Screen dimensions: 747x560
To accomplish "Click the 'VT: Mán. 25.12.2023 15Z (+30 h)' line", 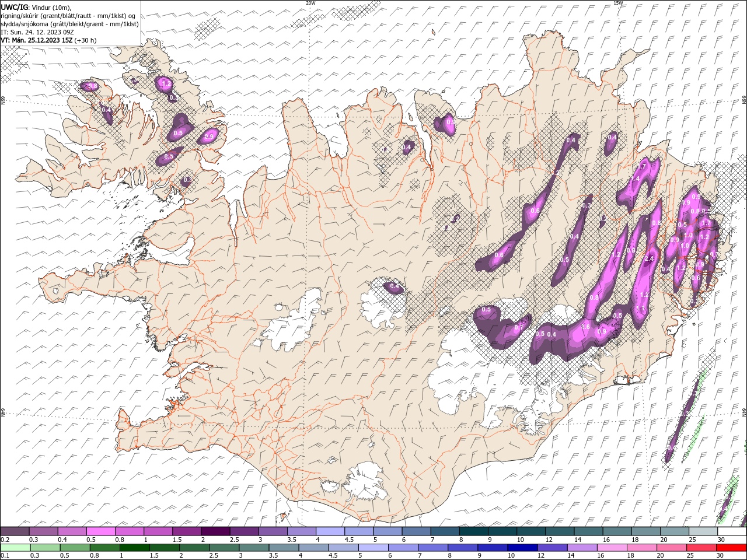I will click(x=49, y=40).
